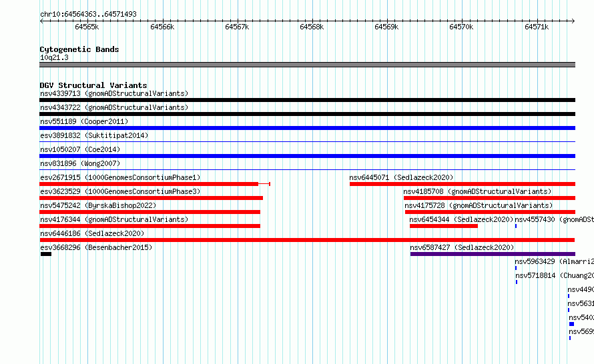The height and width of the screenshot is (364, 594).
Task: Click the black bar below nsv4343722
Action: (307, 114)
